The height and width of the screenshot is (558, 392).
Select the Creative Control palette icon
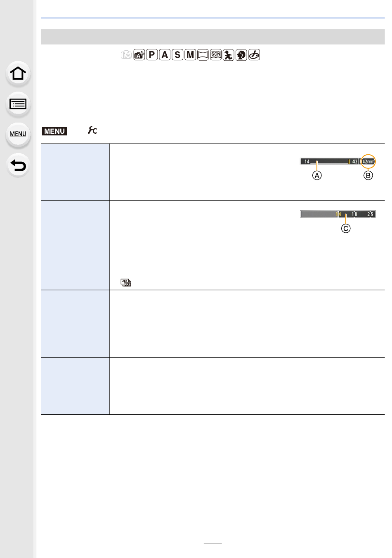[254, 55]
